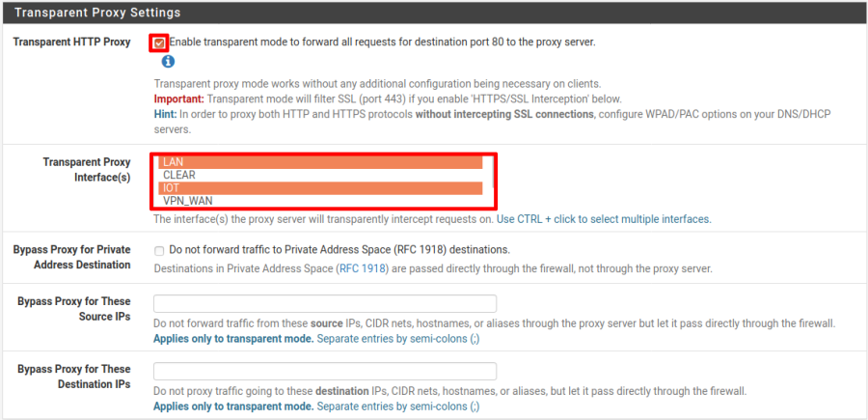Click the blue info icon under Transparent HTTP Proxy

point(168,62)
